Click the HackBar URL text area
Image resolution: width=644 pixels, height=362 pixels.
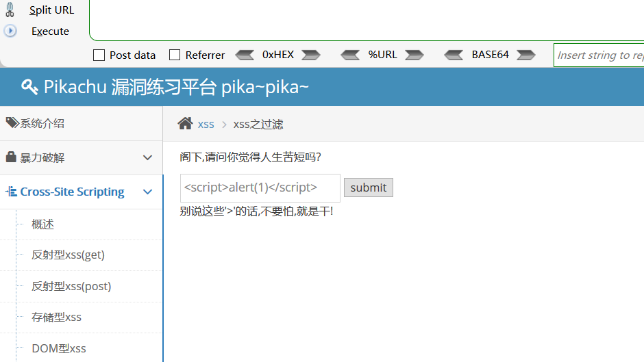367,20
